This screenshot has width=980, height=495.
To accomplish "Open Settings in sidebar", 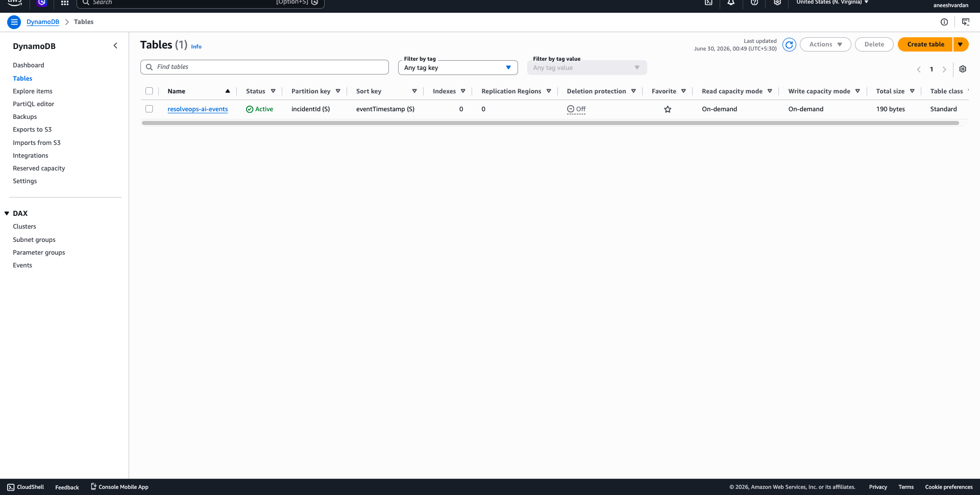I will [25, 181].
